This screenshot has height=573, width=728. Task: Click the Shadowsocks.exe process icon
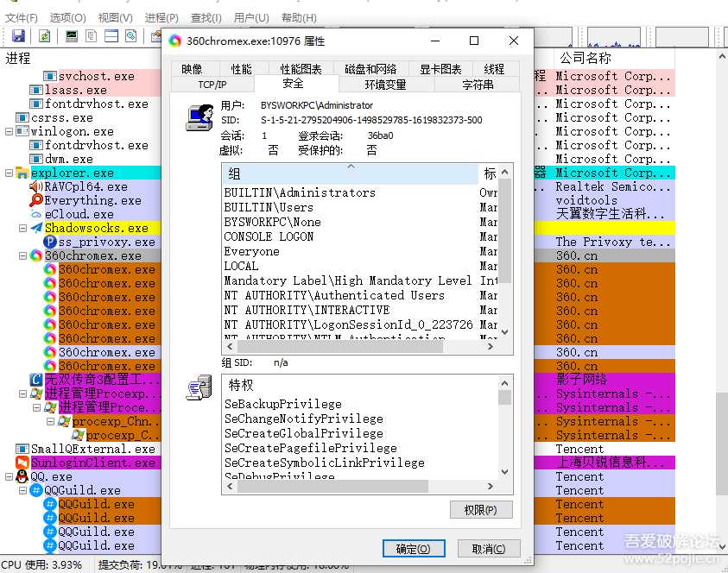(36, 228)
